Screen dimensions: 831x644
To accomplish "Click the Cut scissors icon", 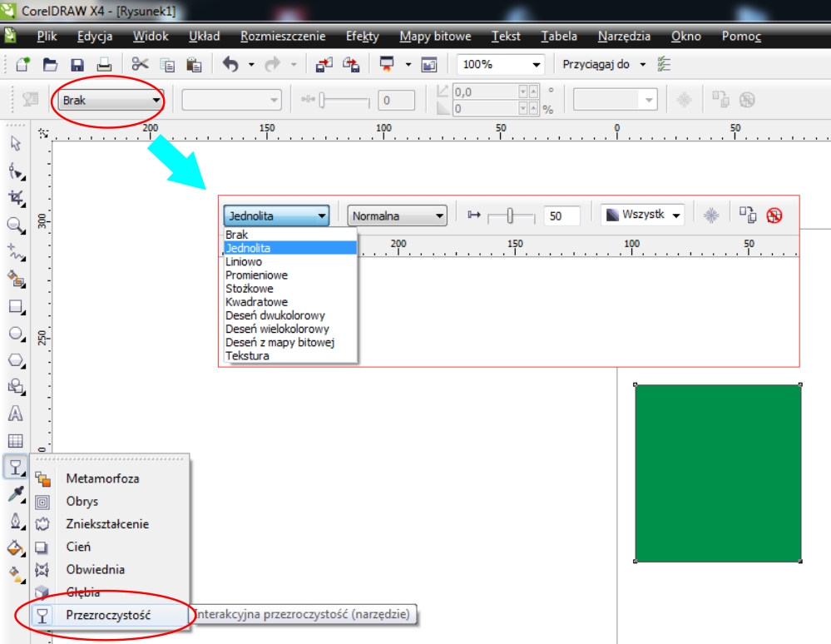I will (x=140, y=65).
